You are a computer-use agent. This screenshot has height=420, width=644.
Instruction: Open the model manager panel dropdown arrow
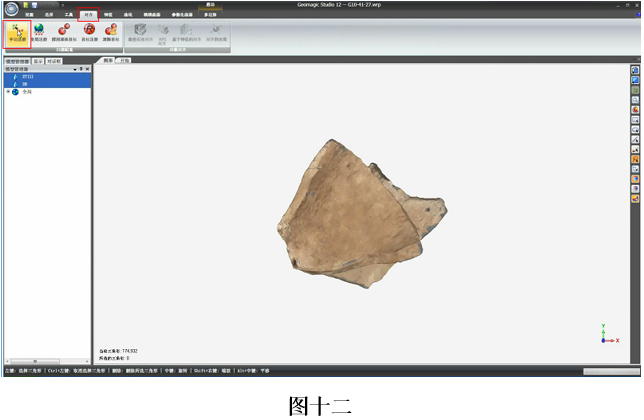(75, 69)
